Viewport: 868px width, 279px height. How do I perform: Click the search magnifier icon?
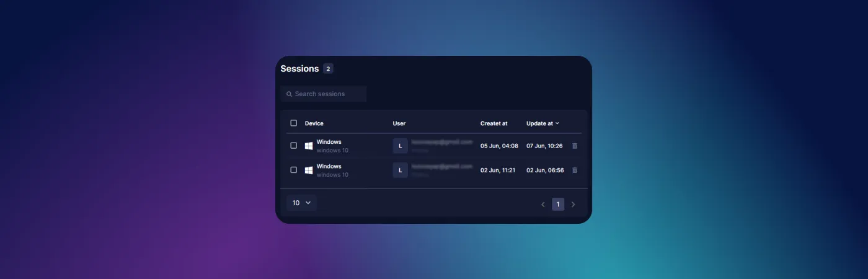tap(289, 94)
